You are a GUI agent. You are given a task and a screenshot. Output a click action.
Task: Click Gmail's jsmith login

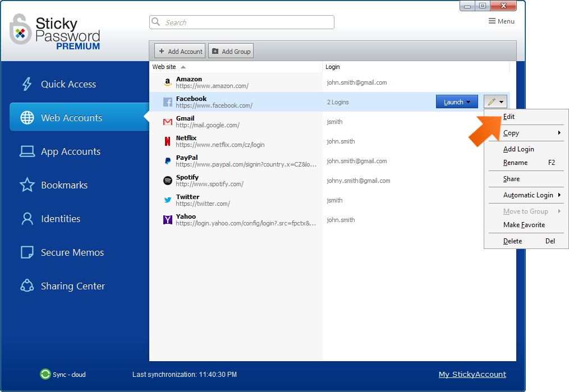click(x=334, y=122)
